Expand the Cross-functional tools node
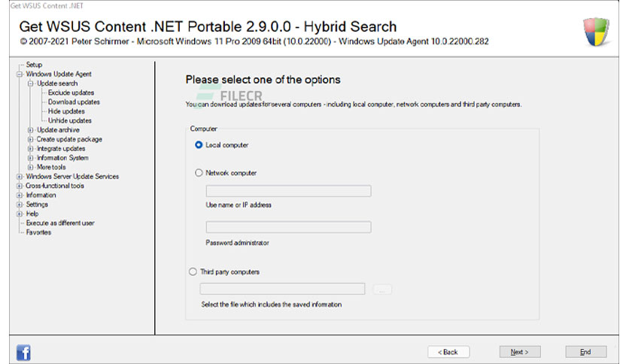629x364 pixels. 20,186
